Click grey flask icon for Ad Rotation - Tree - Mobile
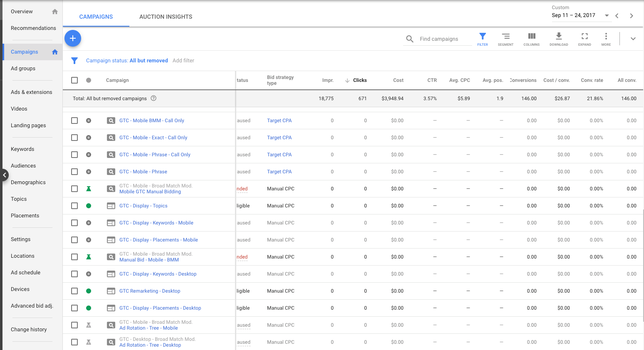644x350 pixels. pyautogui.click(x=89, y=325)
